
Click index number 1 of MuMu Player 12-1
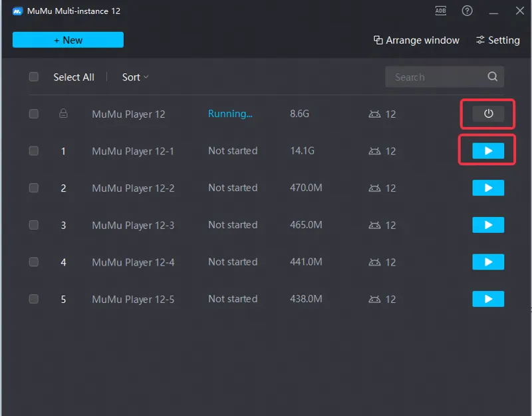(x=63, y=151)
